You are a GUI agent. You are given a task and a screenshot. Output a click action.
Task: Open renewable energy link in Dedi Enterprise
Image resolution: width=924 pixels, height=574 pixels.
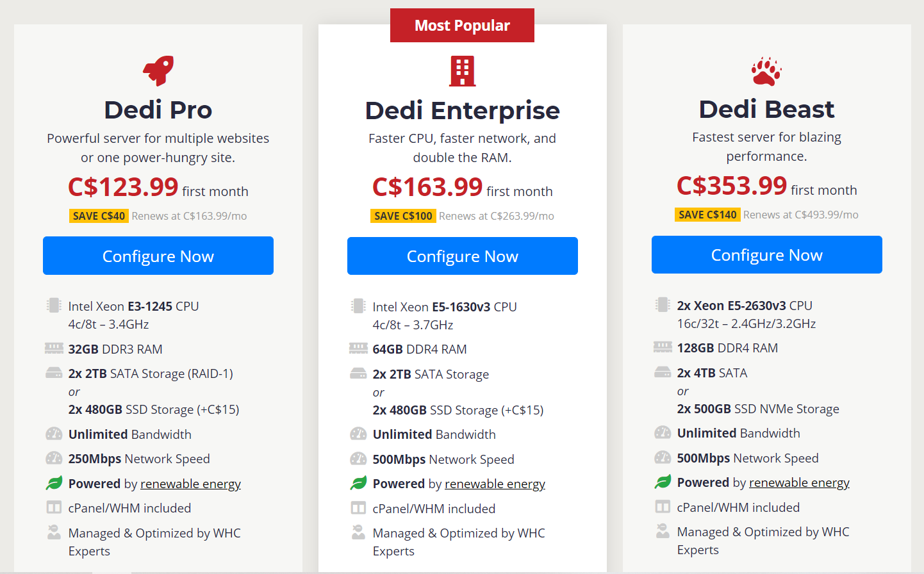coord(495,484)
